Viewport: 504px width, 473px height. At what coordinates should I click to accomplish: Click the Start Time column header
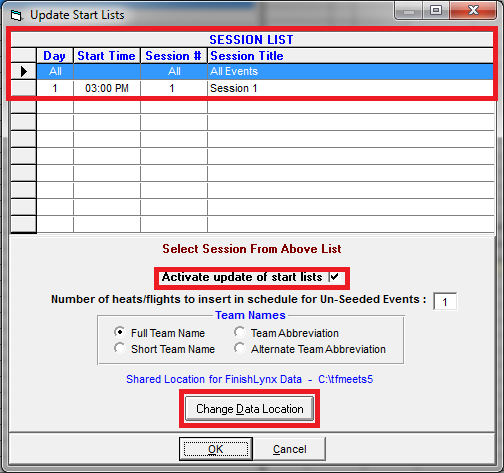click(107, 56)
